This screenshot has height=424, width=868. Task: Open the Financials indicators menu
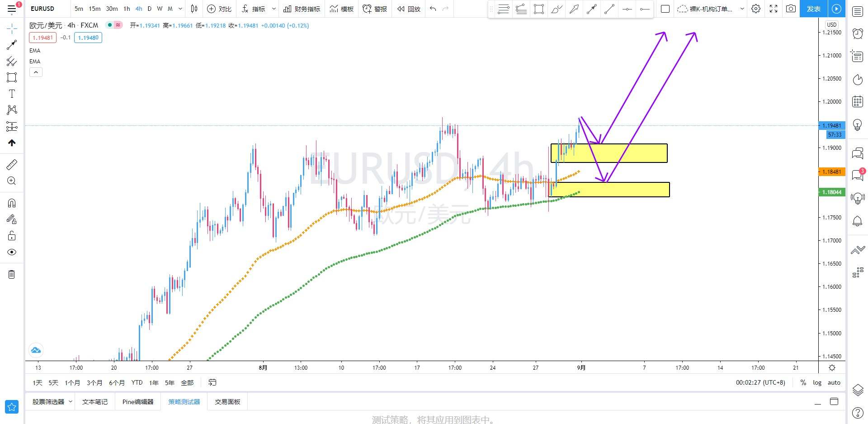302,9
